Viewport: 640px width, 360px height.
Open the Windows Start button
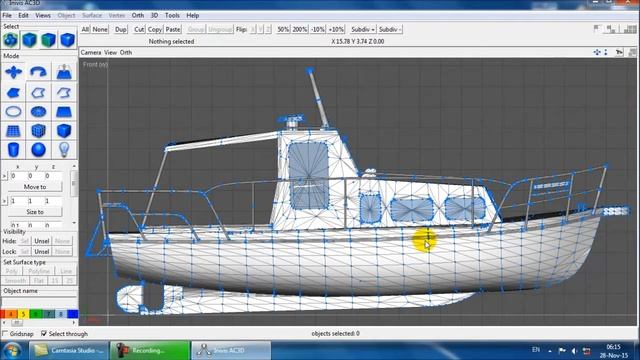12,351
